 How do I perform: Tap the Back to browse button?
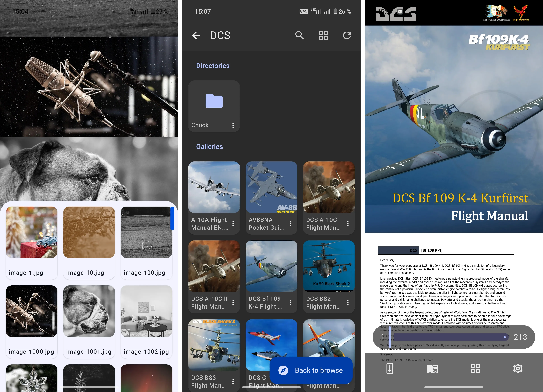click(311, 370)
